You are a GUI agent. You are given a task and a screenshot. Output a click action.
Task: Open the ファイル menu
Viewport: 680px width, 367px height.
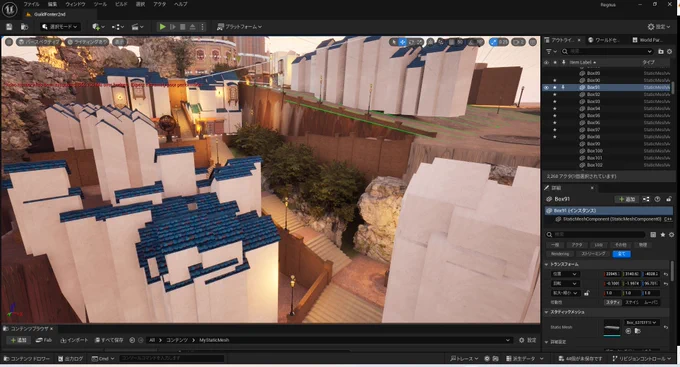pos(31,4)
